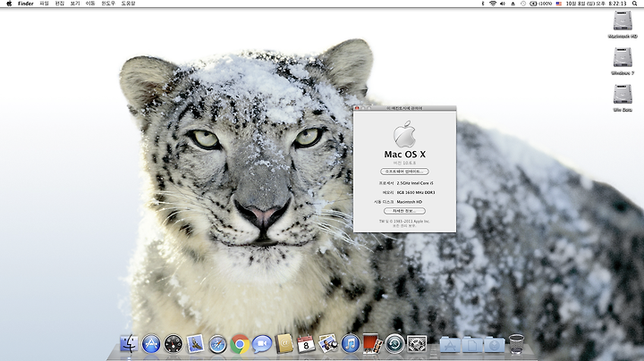
Task: Open the 도움말 (Help) menu
Action: click(128, 4)
